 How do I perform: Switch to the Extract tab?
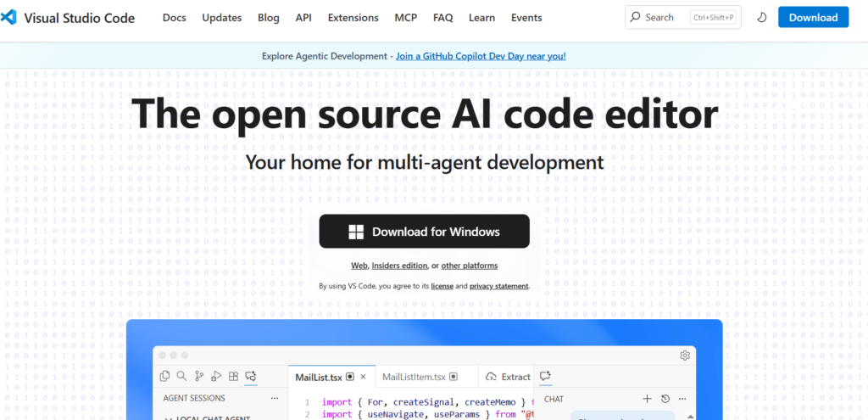click(508, 377)
